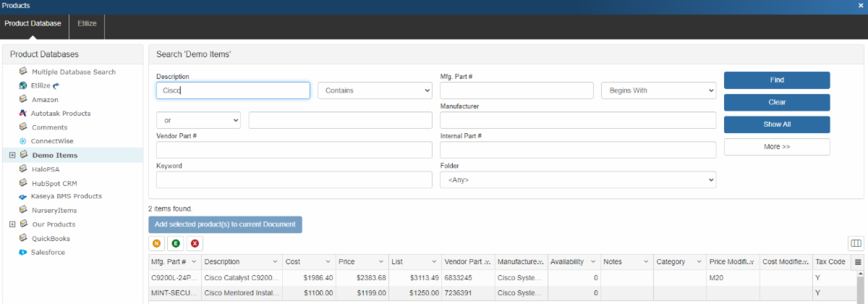Open the 'or' operator dropdown
Image resolution: width=868 pixels, height=304 pixels.
coord(198,120)
